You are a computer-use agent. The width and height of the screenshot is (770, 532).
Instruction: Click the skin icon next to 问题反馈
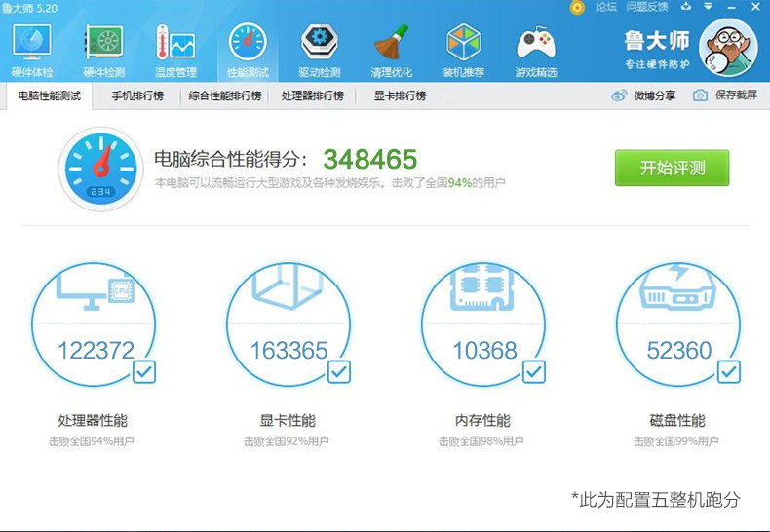686,7
